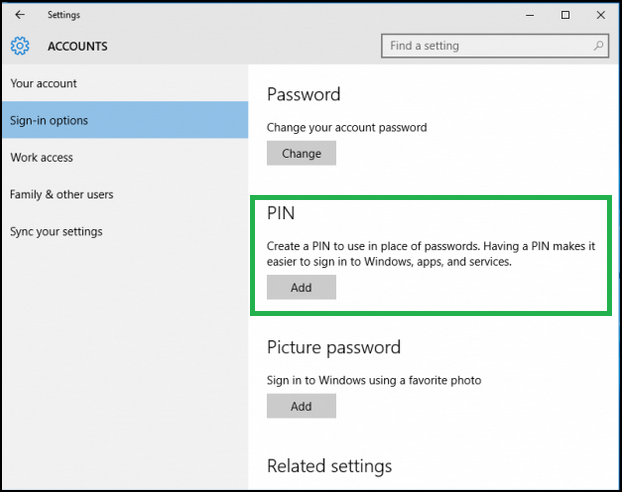622x492 pixels.
Task: Click the magnifier search icon
Action: tap(598, 46)
